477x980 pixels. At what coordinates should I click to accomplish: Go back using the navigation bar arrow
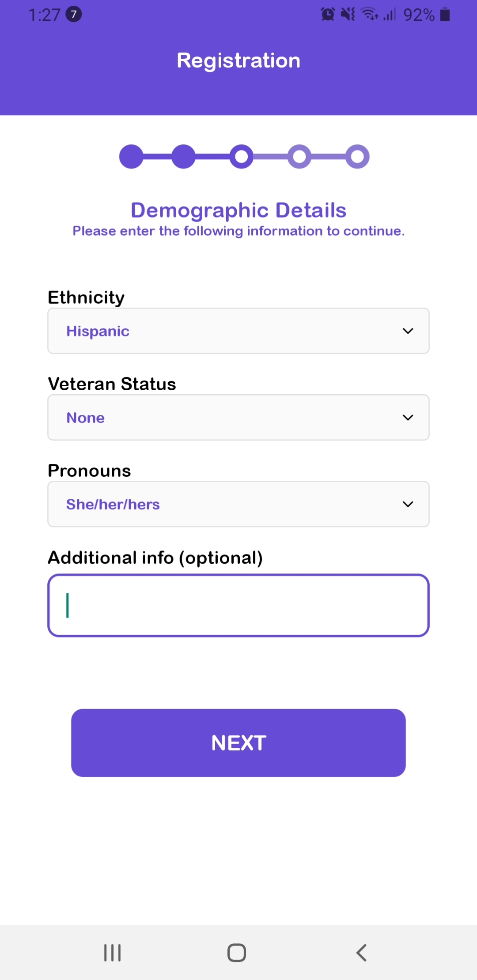click(361, 953)
